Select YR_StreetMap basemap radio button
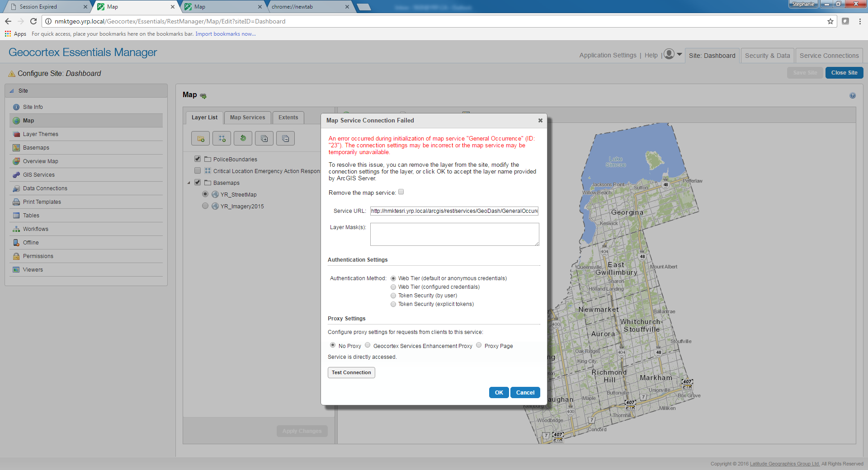The image size is (868, 470). coord(205,194)
